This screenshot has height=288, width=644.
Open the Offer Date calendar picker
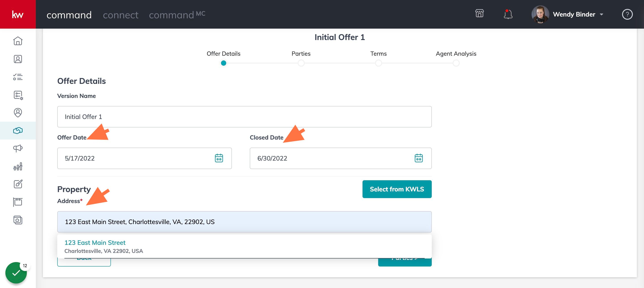tap(219, 158)
